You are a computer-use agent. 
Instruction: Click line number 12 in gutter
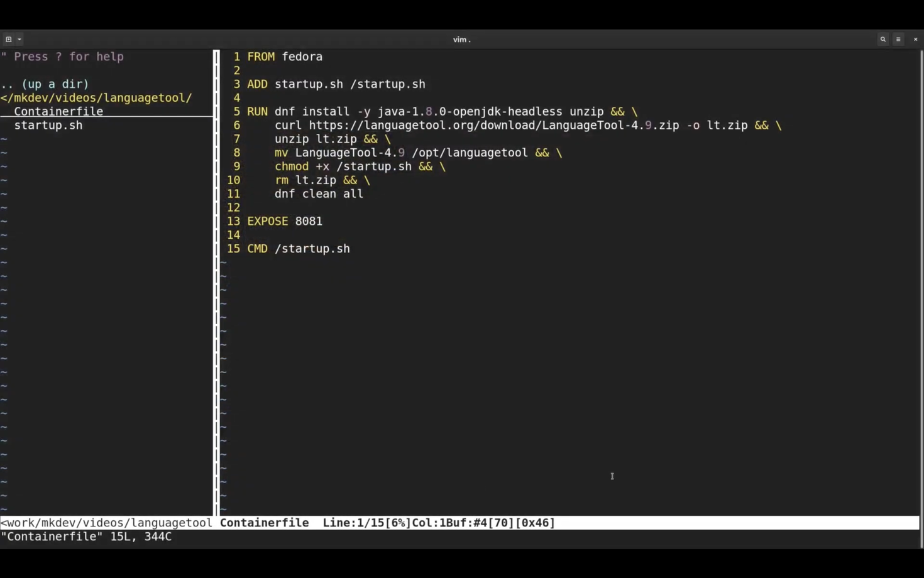(x=233, y=207)
